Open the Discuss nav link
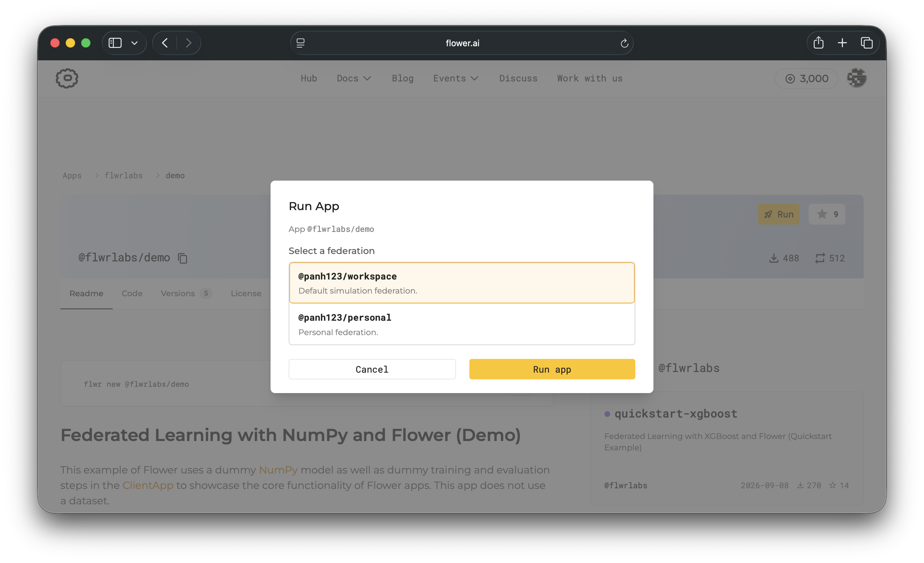924x563 pixels. coord(518,78)
